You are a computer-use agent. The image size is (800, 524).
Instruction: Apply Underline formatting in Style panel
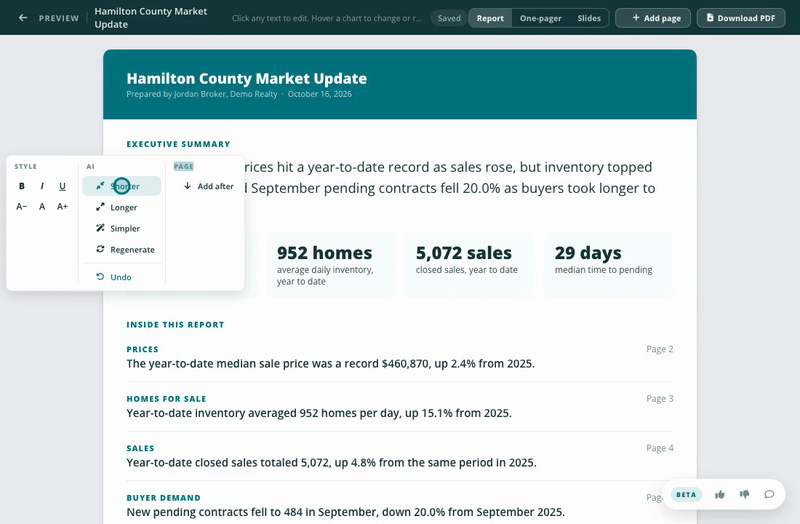click(62, 186)
